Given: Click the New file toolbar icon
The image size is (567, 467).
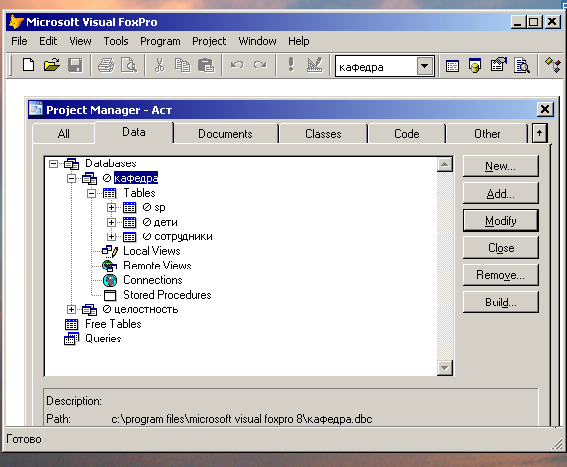Looking at the screenshot, I should pos(28,65).
